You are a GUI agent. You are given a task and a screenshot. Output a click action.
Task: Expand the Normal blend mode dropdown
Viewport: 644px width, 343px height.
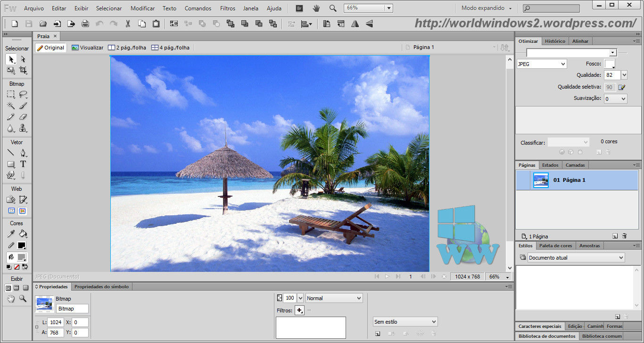(334, 298)
